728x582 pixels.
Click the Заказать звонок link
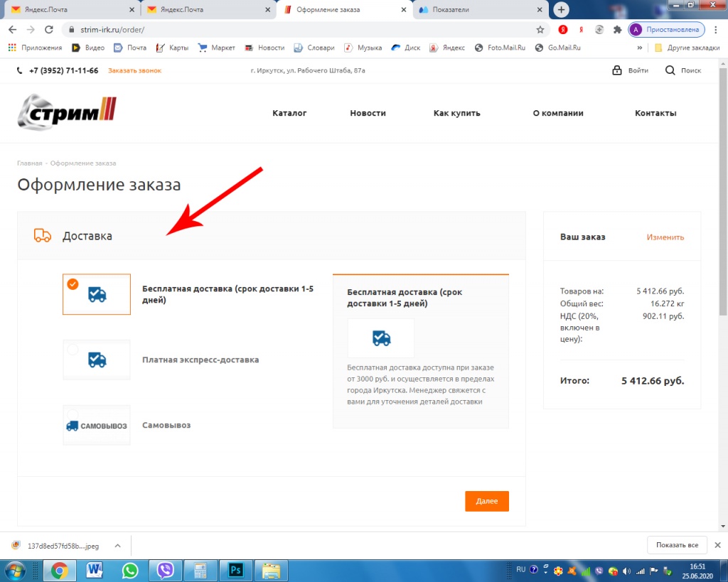pos(134,70)
